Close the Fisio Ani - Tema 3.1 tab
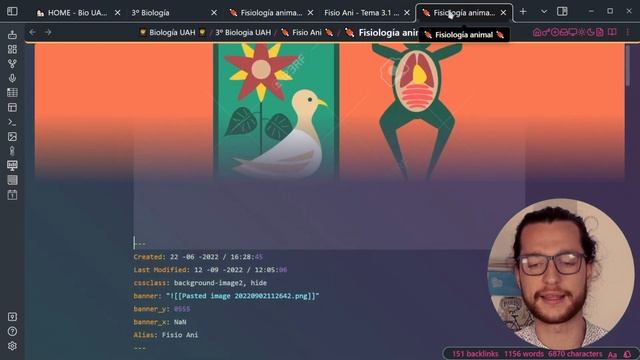The image size is (640, 360). point(407,13)
